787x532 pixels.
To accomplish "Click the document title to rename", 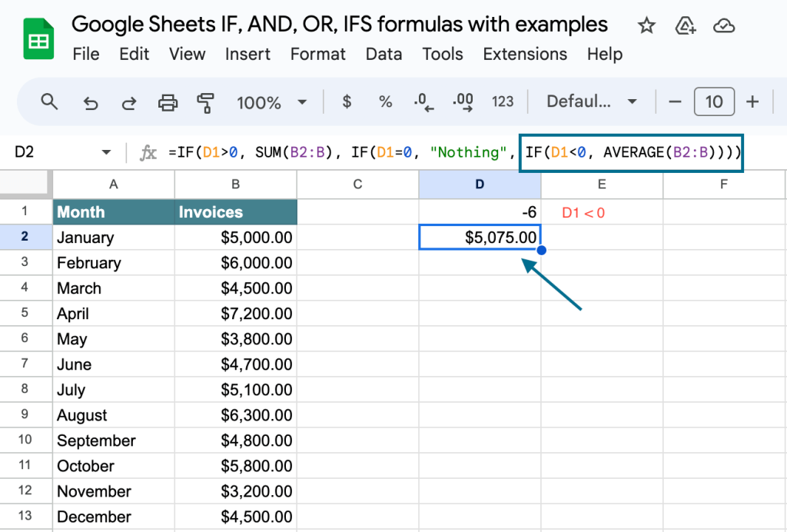I will pos(339,24).
